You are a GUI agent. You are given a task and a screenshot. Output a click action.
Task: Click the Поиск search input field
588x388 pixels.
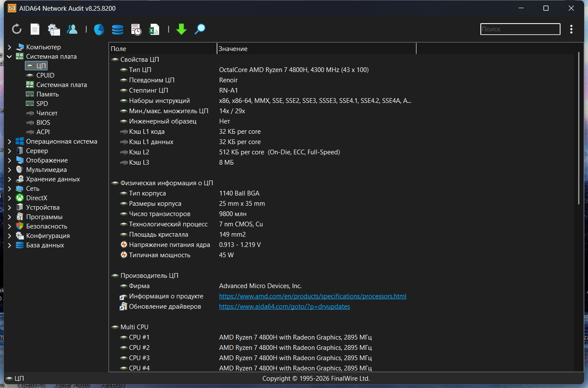pyautogui.click(x=520, y=29)
